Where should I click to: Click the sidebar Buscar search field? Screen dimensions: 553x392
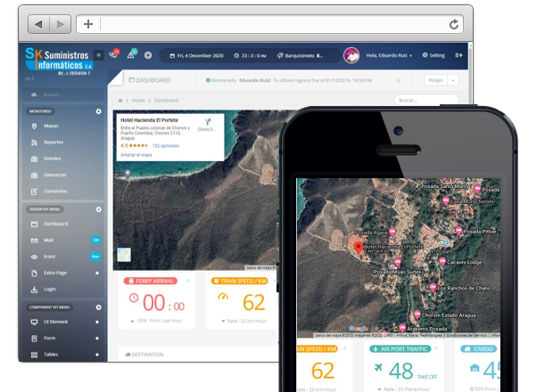[63, 94]
